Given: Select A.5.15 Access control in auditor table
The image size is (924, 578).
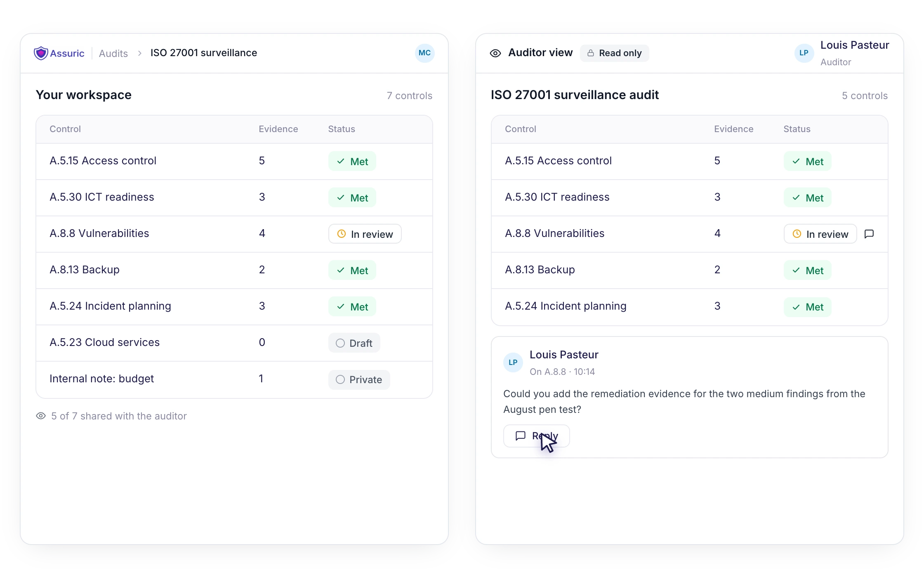Looking at the screenshot, I should tap(690, 161).
